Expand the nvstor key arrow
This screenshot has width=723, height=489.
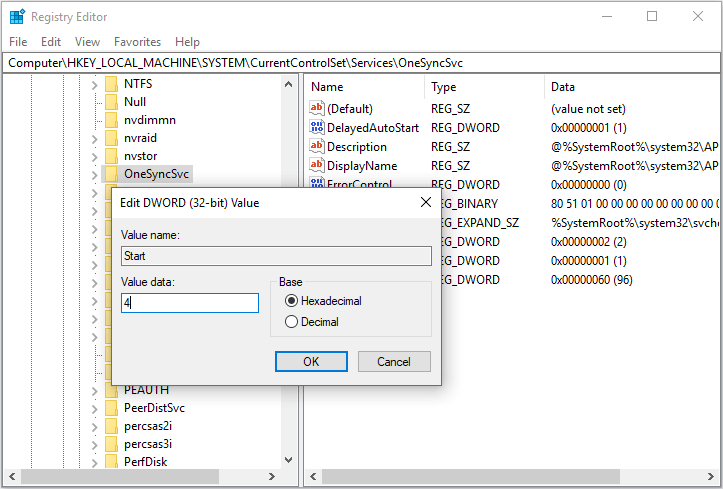click(95, 156)
